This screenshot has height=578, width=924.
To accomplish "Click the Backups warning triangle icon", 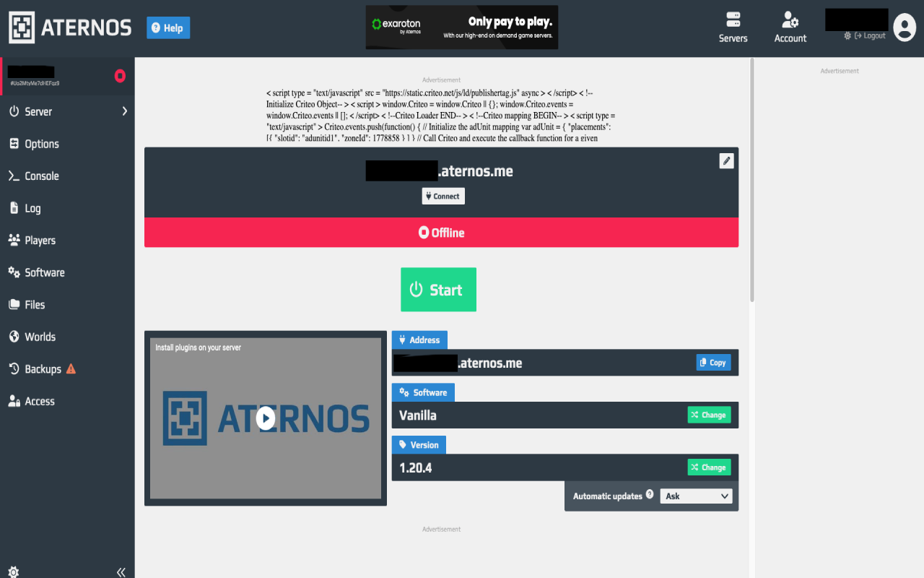I will click(71, 368).
